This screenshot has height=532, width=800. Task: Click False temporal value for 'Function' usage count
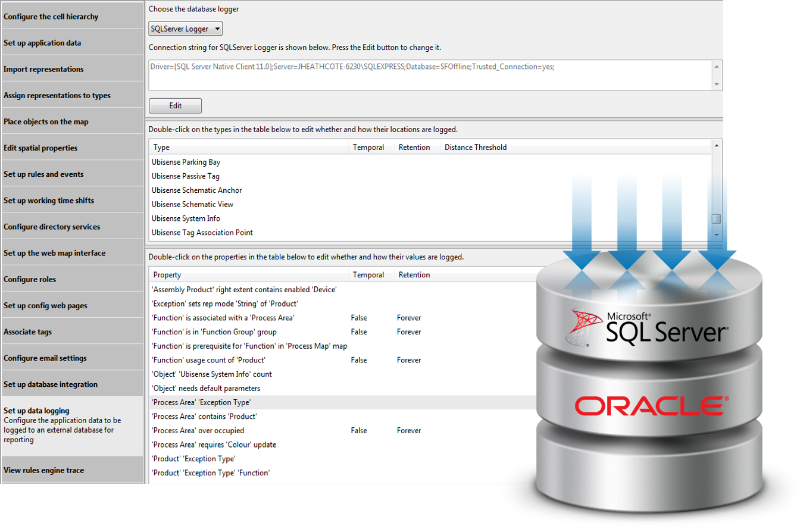359,360
